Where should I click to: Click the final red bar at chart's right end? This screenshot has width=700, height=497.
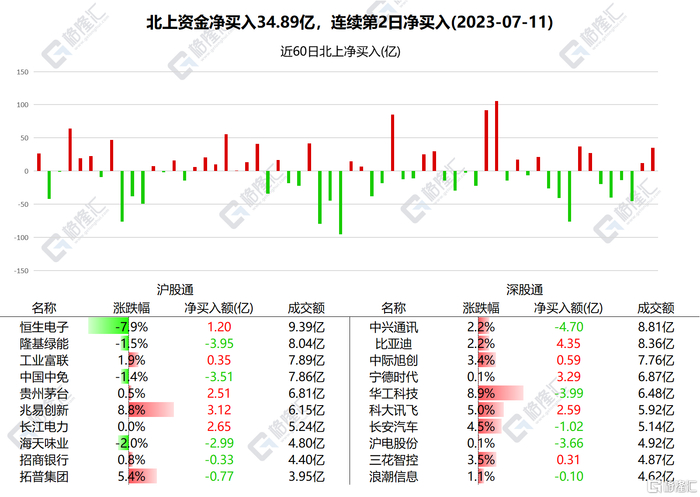point(653,159)
